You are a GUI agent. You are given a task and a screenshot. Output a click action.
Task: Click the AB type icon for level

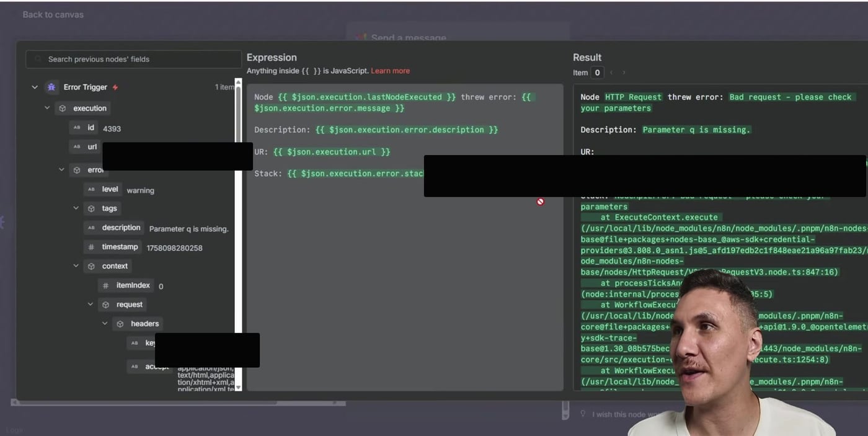91,190
